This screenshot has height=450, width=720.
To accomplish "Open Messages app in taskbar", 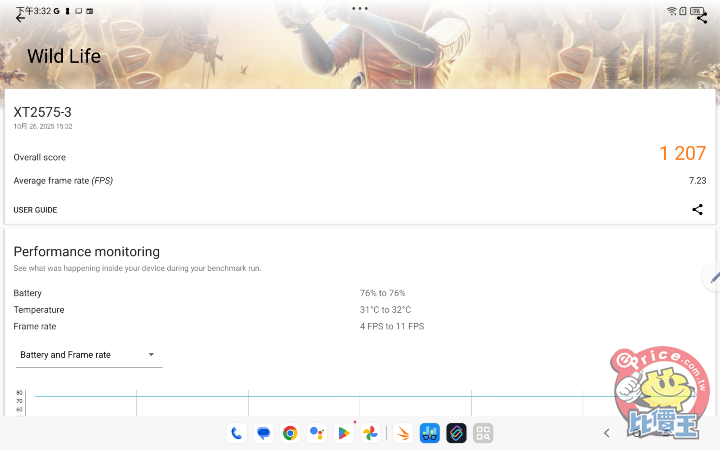I will 263,433.
